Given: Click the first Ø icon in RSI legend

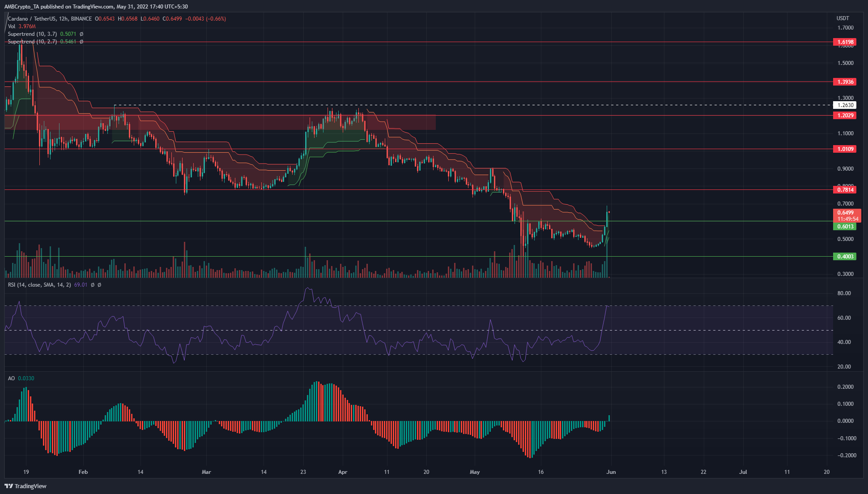Looking at the screenshot, I should 93,285.
